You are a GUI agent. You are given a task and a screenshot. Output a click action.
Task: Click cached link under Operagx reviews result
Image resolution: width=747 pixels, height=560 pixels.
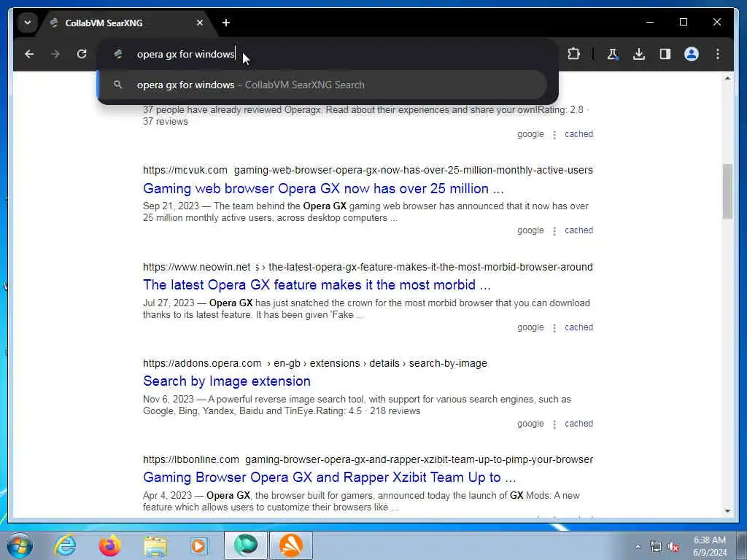pos(578,134)
